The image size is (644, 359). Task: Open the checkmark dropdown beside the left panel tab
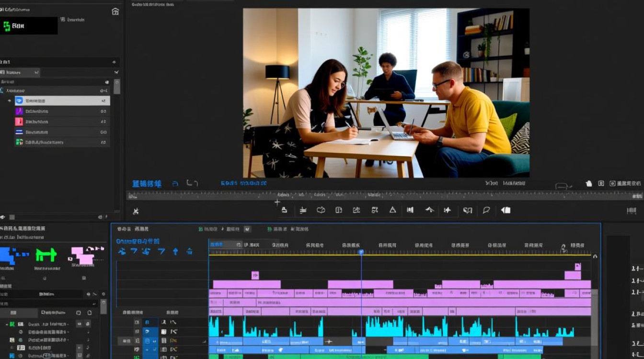pyautogui.click(x=116, y=72)
